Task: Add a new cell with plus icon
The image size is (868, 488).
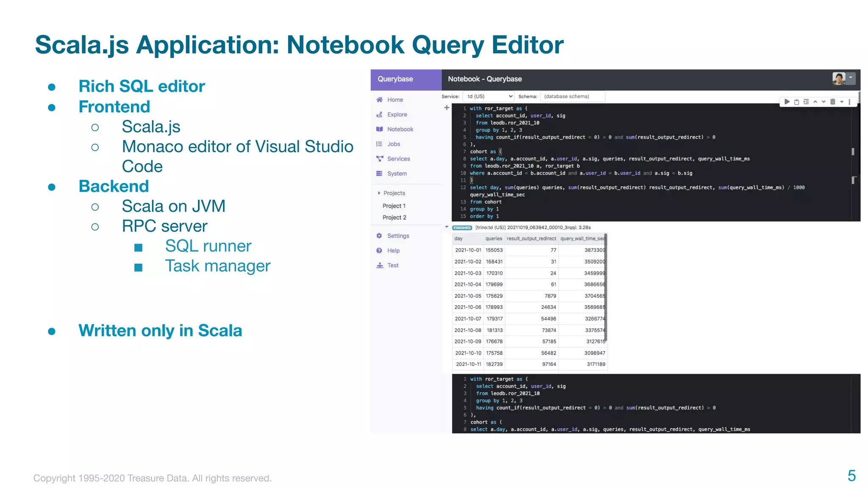Action: coord(446,108)
